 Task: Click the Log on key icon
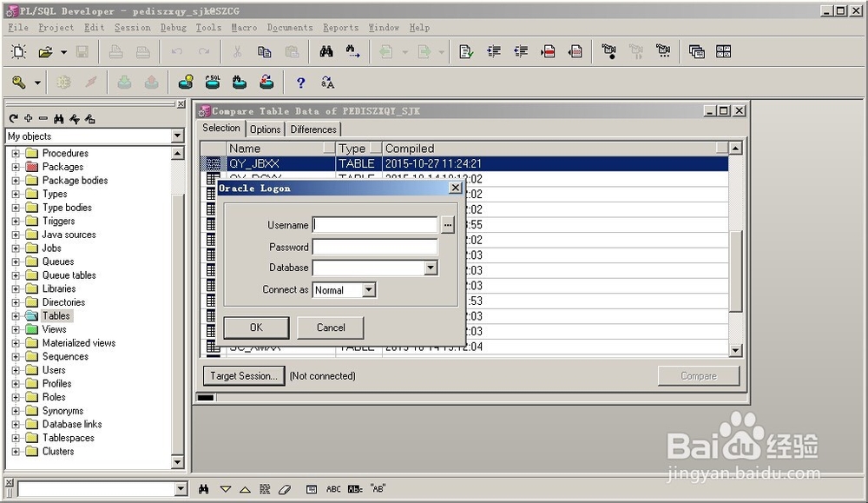(19, 83)
